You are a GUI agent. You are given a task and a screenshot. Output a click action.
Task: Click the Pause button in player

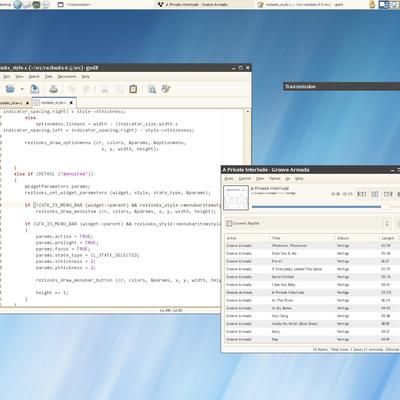coord(375,194)
